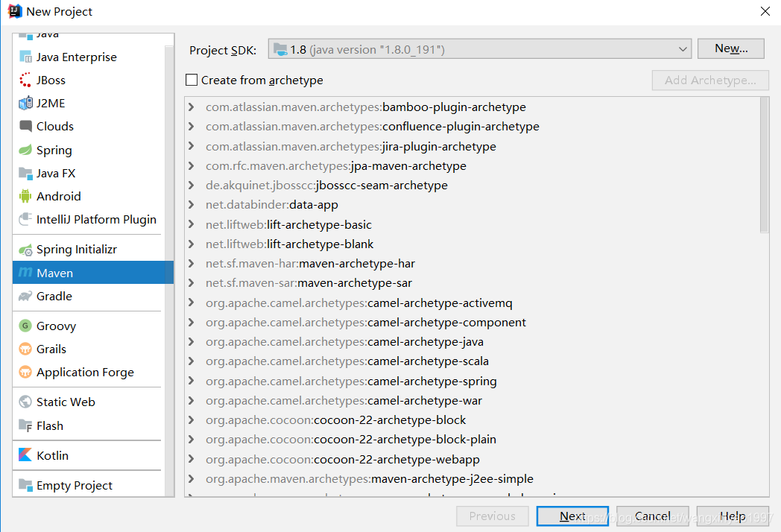
Task: Click the New... SDK button
Action: click(730, 48)
